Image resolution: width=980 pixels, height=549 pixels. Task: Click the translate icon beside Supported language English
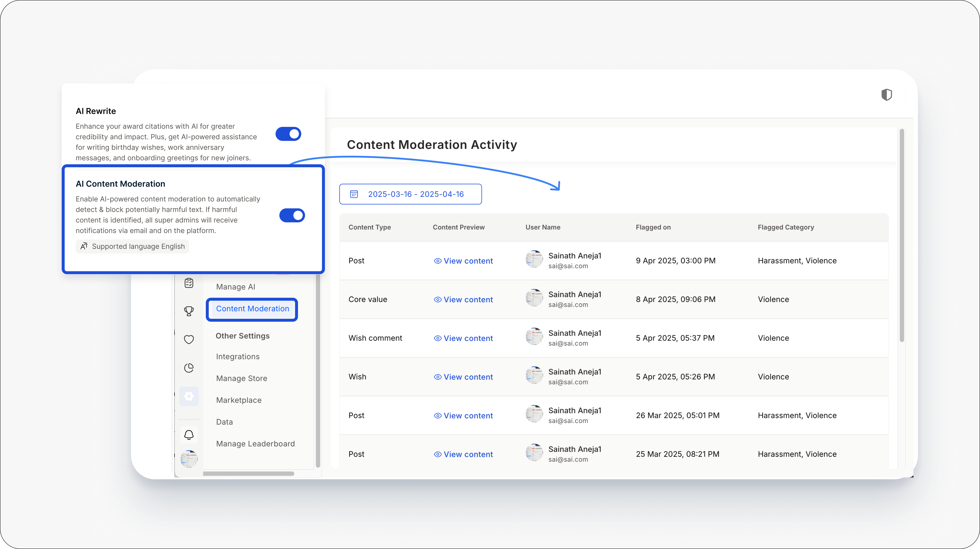click(84, 246)
